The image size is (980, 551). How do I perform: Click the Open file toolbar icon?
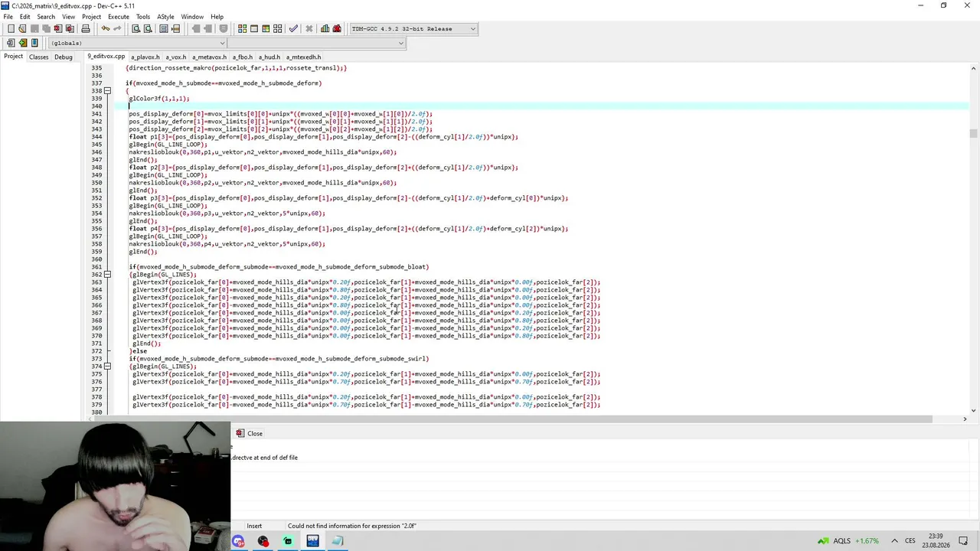tap(22, 29)
